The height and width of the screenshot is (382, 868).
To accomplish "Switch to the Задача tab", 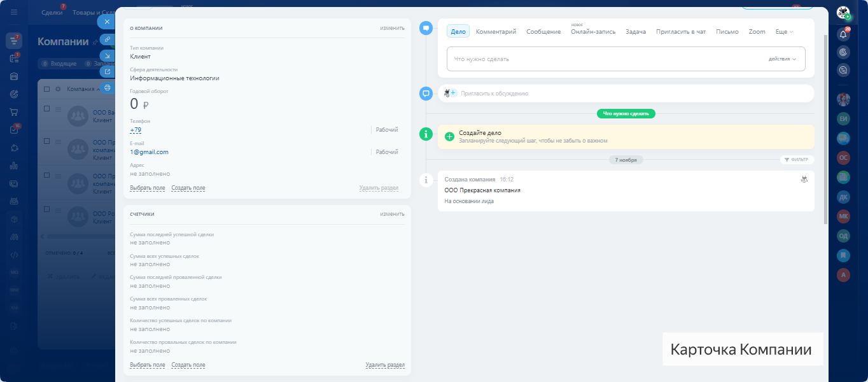I will 636,32.
